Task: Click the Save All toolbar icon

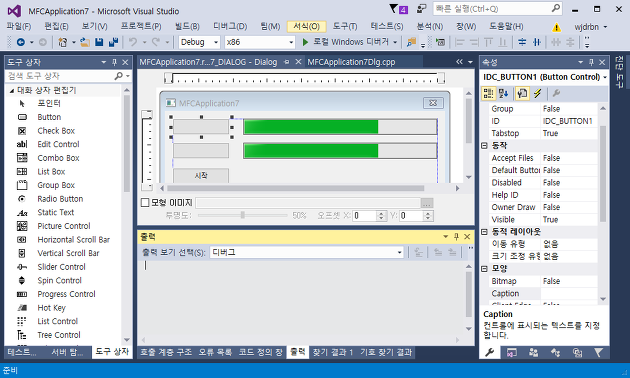Action: [113, 42]
